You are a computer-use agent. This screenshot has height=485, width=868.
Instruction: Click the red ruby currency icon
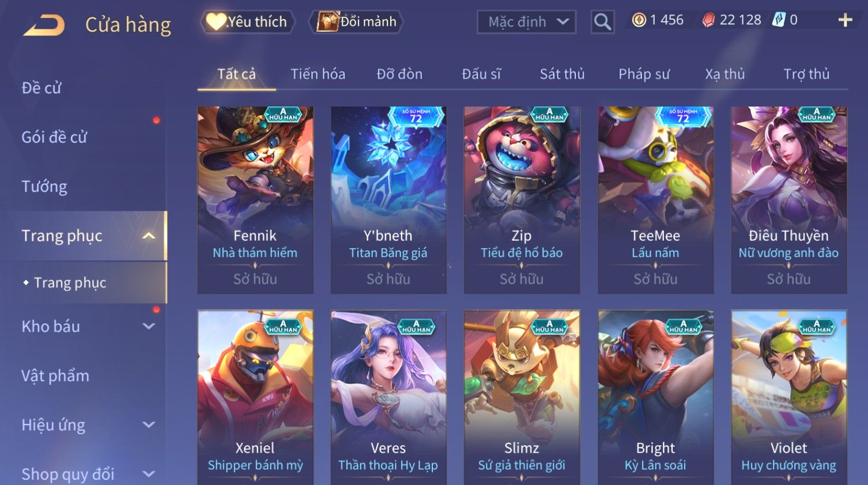[x=708, y=20]
